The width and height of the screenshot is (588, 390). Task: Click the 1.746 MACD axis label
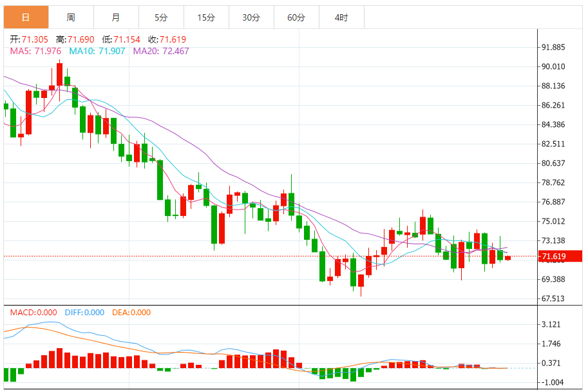coord(551,344)
